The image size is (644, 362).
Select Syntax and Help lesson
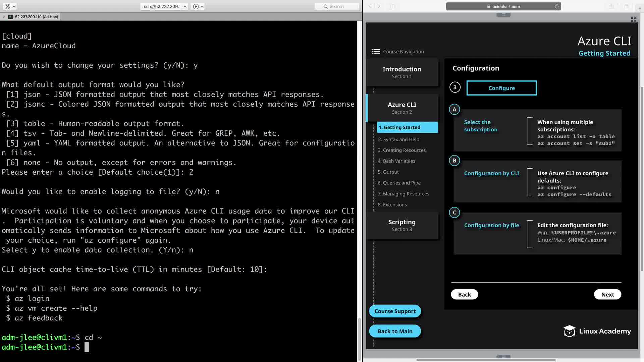click(x=398, y=139)
